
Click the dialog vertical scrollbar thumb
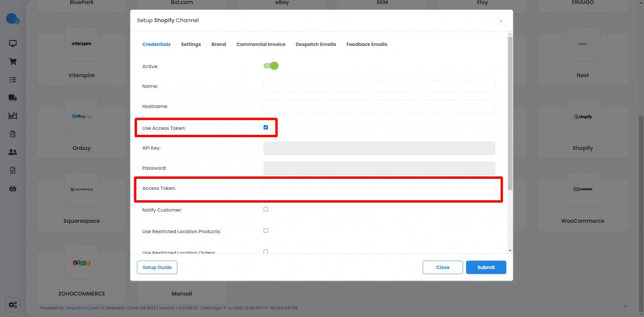pyautogui.click(x=510, y=113)
